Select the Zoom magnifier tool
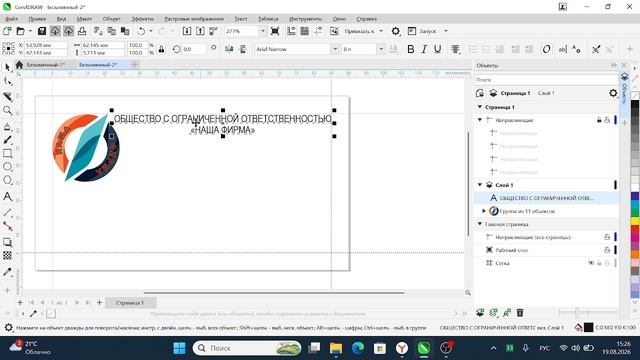This screenshot has width=640, height=360. click(7, 110)
